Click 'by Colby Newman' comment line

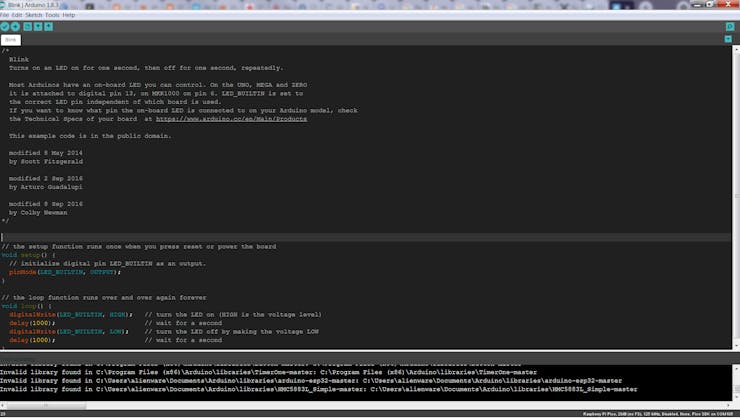pos(38,212)
